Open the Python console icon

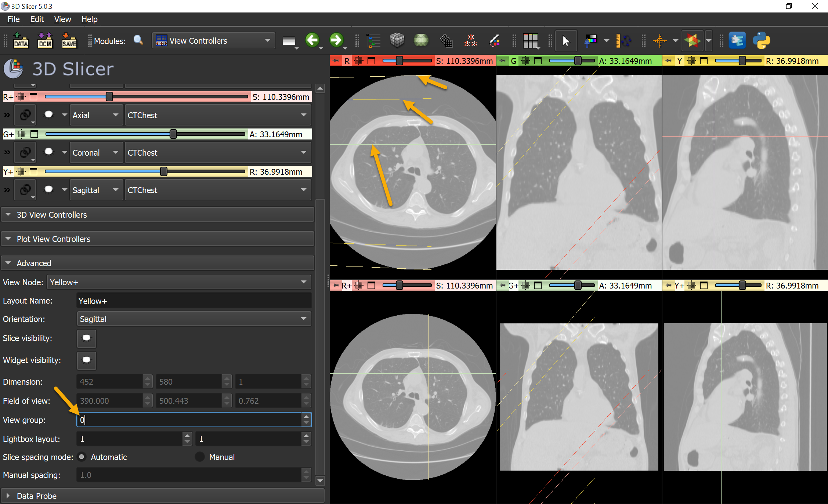762,40
